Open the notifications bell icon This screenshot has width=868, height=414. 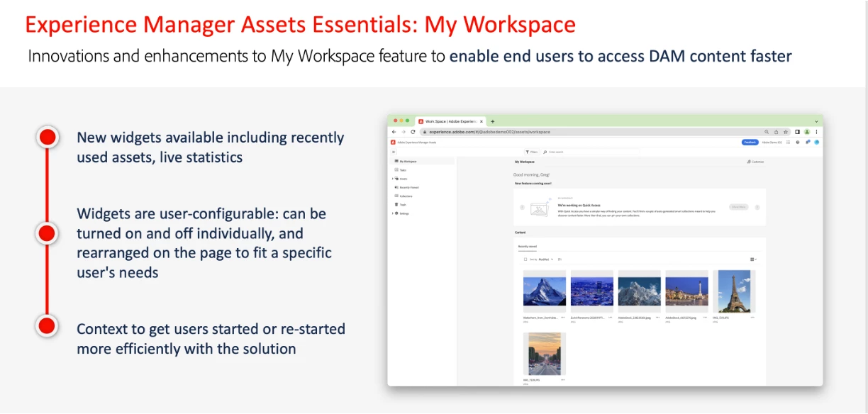[808, 142]
